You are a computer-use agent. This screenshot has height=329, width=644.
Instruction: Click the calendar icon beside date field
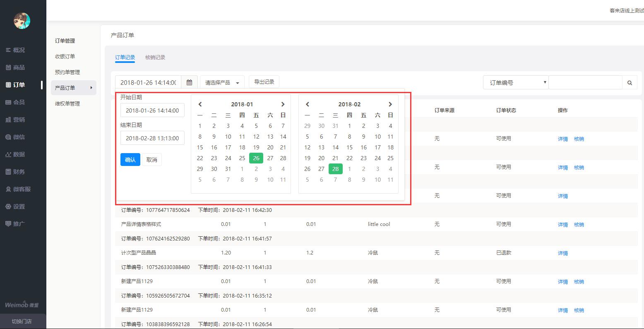(189, 82)
